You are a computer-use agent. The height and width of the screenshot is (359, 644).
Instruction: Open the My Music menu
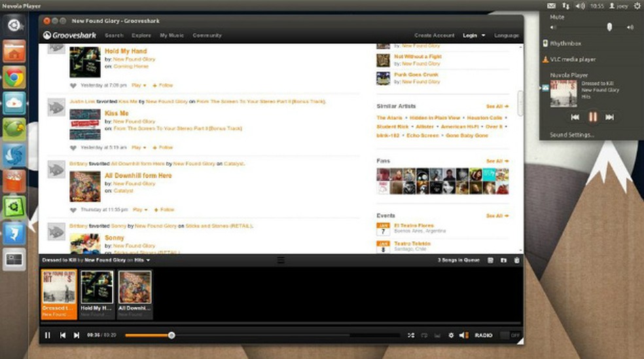(x=171, y=35)
